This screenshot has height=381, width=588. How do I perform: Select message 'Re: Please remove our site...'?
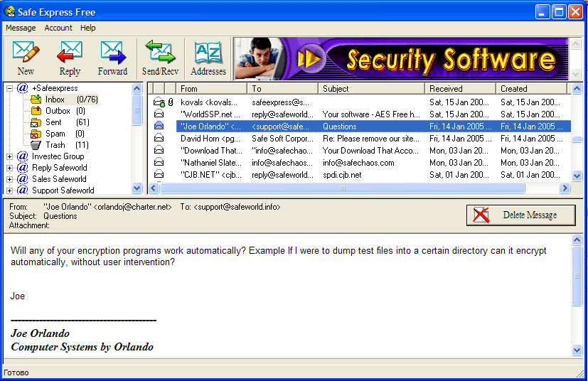click(x=371, y=139)
